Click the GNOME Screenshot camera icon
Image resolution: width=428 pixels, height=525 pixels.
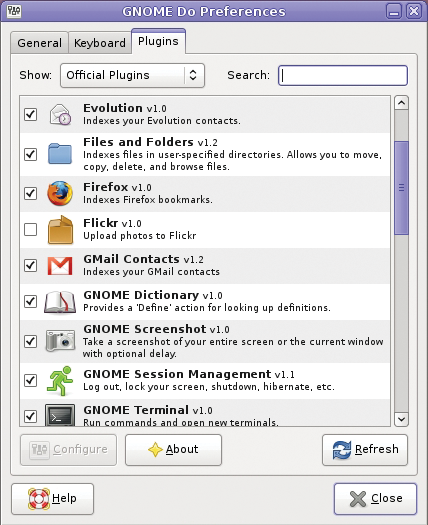[x=60, y=341]
